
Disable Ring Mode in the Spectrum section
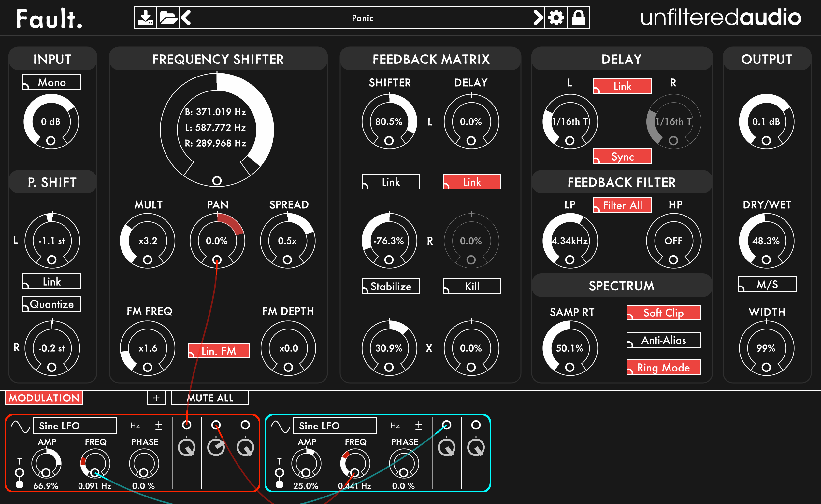pos(663,367)
